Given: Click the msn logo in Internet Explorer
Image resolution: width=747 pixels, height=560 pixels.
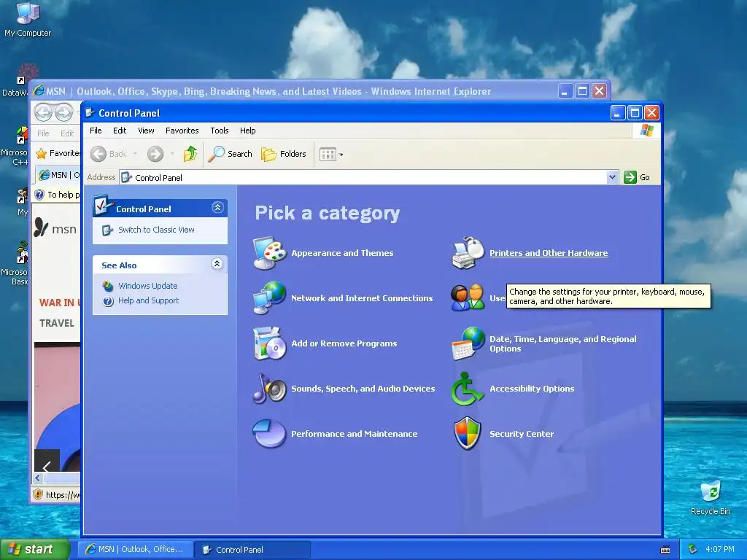Looking at the screenshot, I should click(55, 228).
